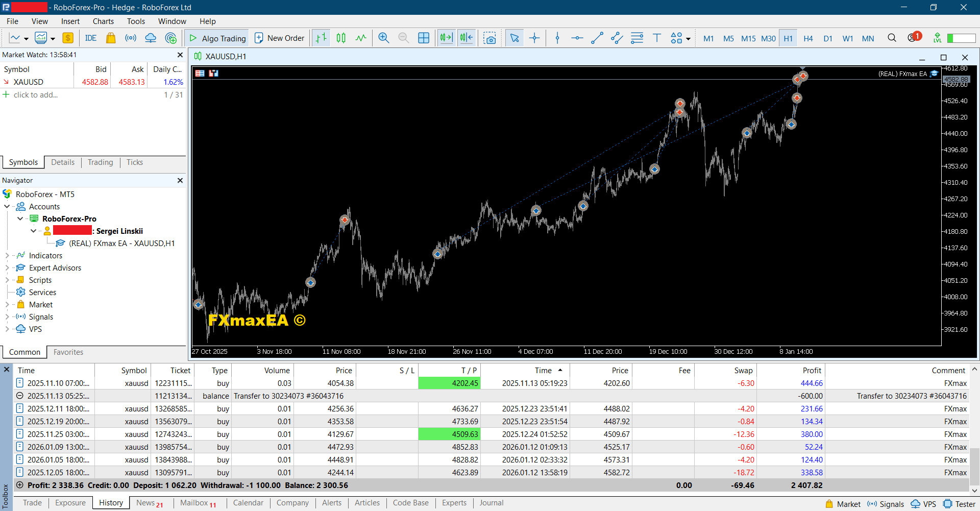The image size is (980, 511).
Task: Open the search magnifier in toolbar
Action: click(x=892, y=38)
